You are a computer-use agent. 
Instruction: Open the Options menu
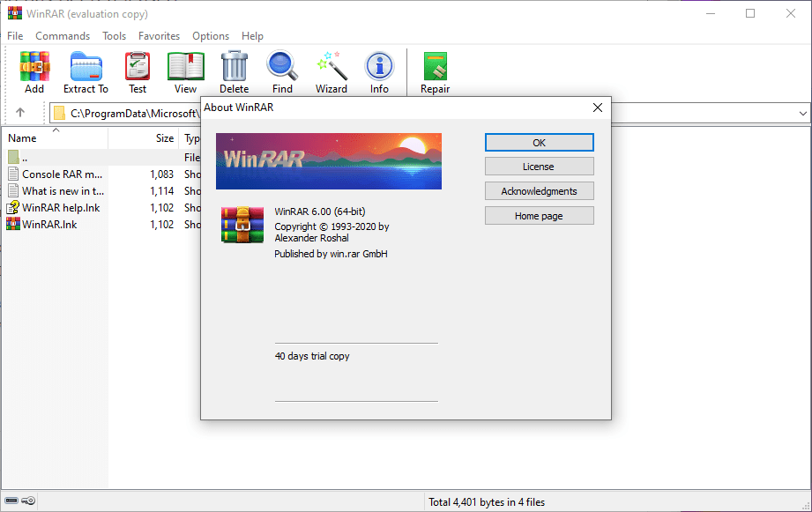click(x=211, y=36)
